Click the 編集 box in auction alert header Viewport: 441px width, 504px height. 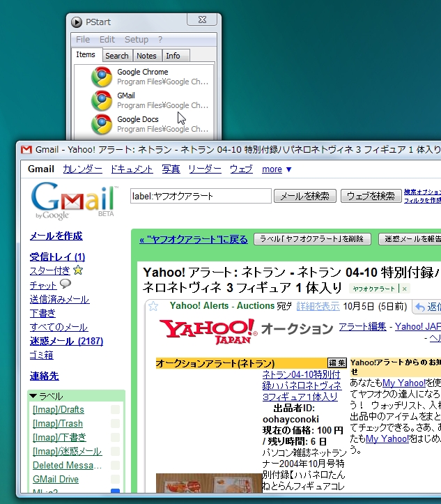[336, 363]
